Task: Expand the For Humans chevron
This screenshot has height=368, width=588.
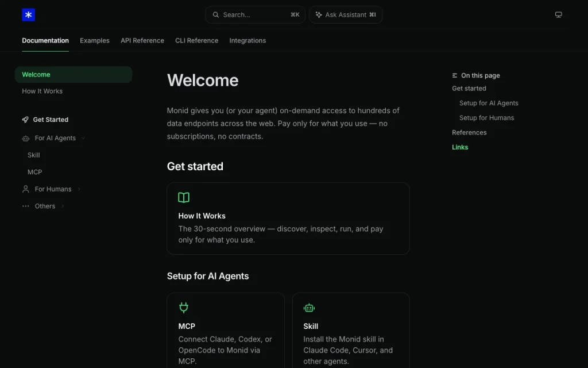Action: 79,189
